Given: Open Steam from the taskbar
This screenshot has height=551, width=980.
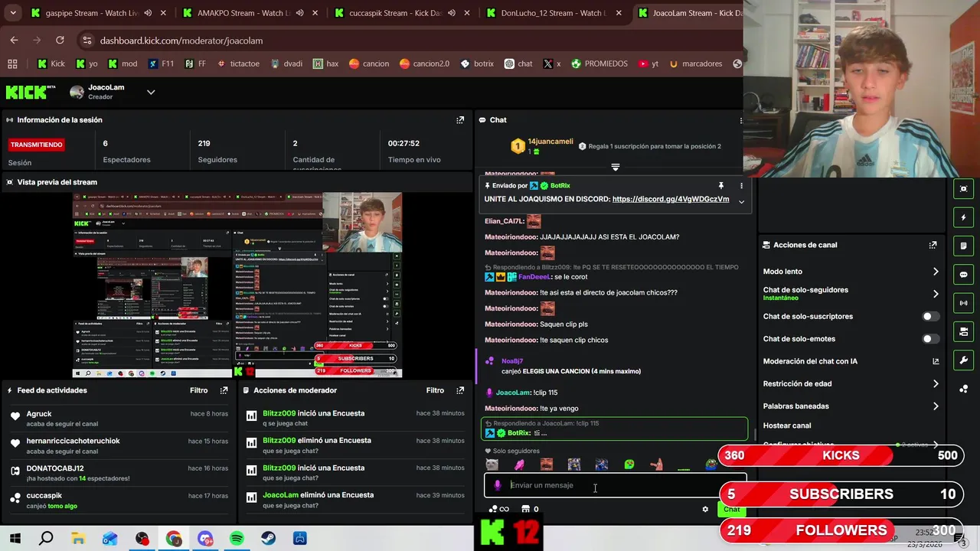Looking at the screenshot, I should coord(268,539).
